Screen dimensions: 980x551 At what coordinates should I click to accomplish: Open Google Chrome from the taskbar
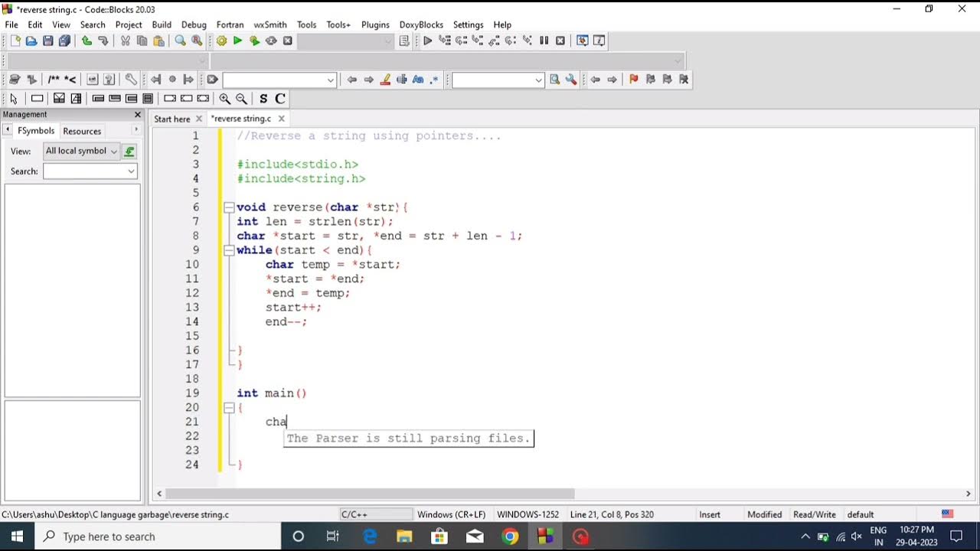pyautogui.click(x=510, y=536)
